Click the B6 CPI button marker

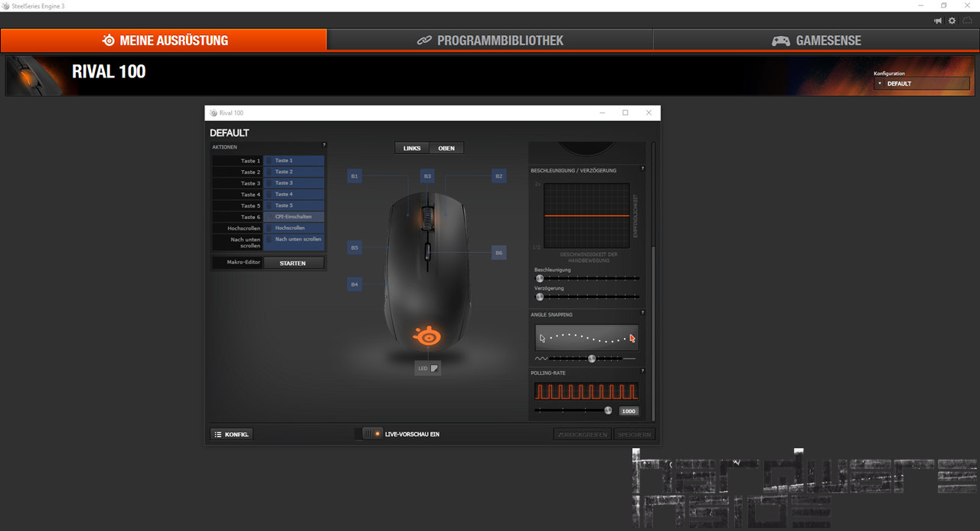pyautogui.click(x=499, y=252)
